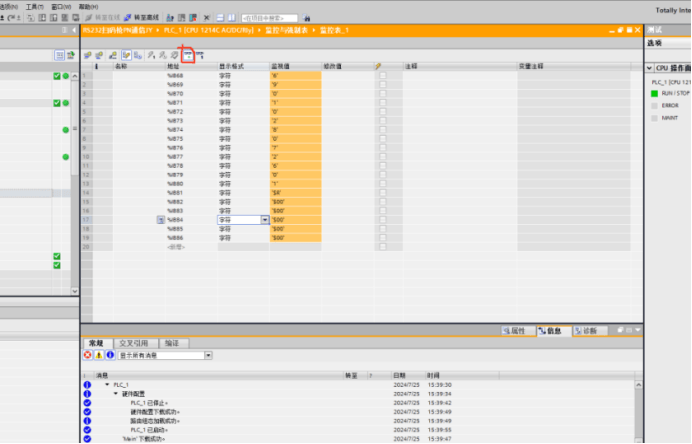Click the binoculars search icon
This screenshot has width=692, height=444.
tap(306, 18)
